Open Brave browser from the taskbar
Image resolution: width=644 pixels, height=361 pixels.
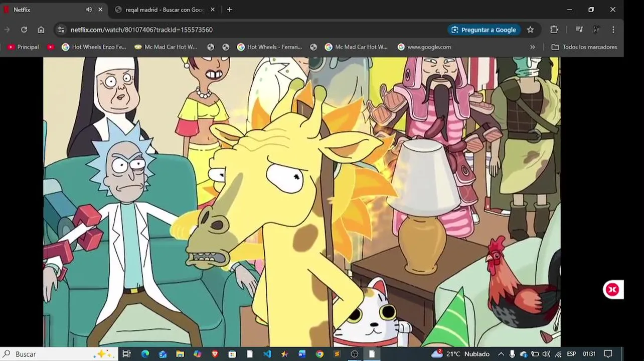coord(215,354)
